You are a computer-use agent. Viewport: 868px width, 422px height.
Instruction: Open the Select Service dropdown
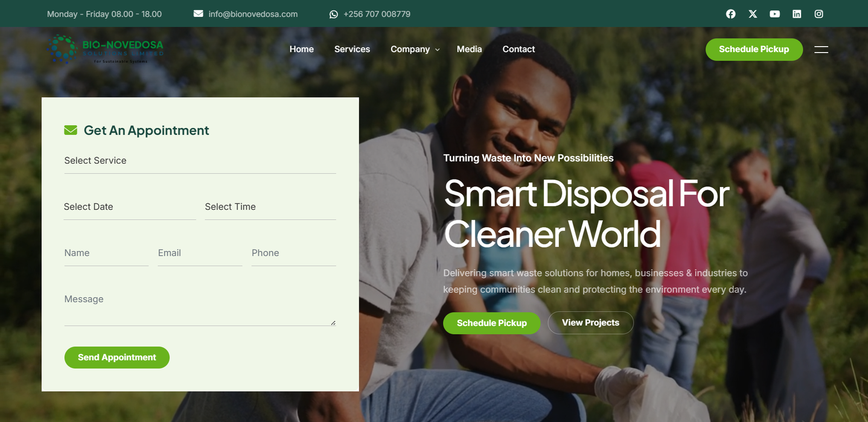click(x=200, y=161)
